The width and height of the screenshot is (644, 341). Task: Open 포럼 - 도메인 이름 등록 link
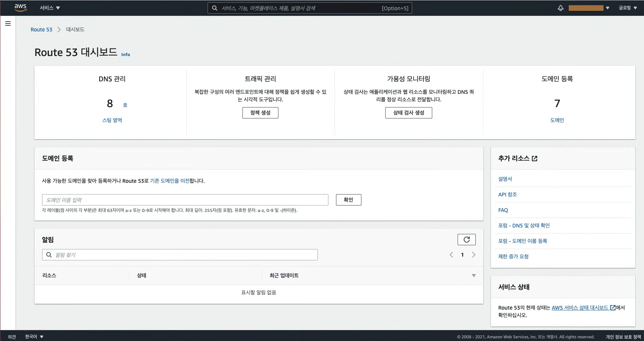point(522,241)
